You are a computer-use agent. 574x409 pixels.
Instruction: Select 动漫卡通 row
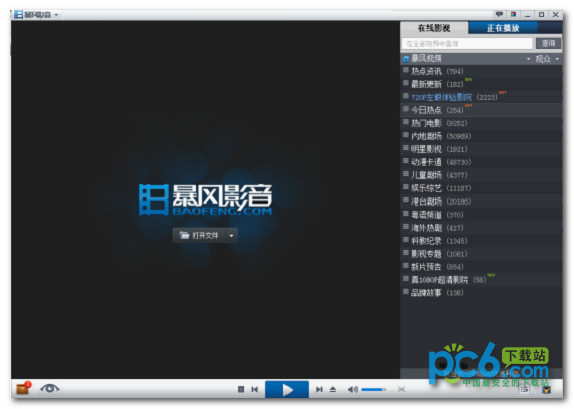[481, 162]
